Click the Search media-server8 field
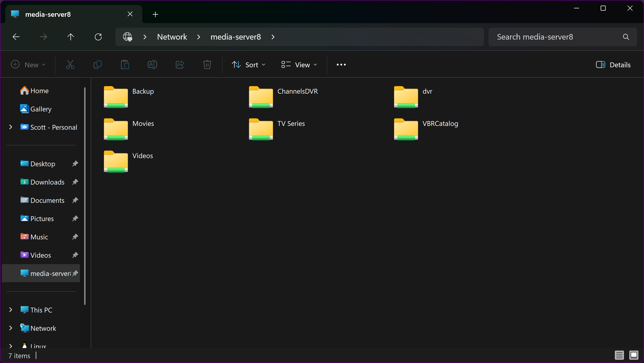This screenshot has height=363, width=644. tap(558, 37)
